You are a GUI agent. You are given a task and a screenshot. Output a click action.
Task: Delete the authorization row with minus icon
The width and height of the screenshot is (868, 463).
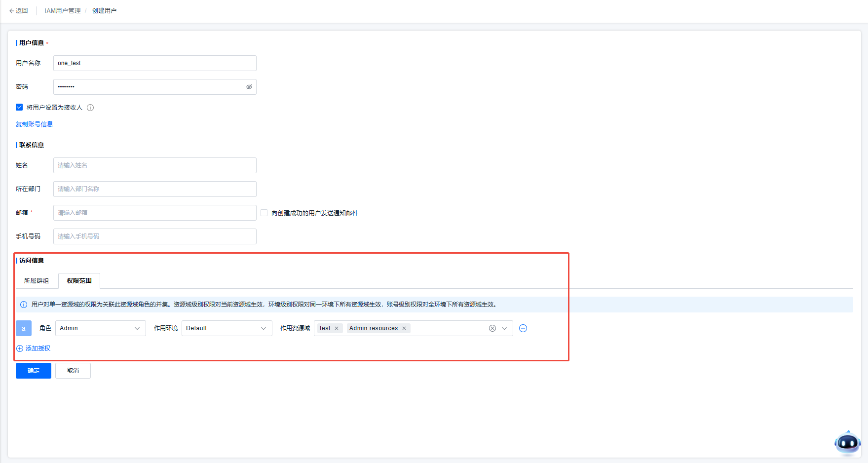(523, 328)
